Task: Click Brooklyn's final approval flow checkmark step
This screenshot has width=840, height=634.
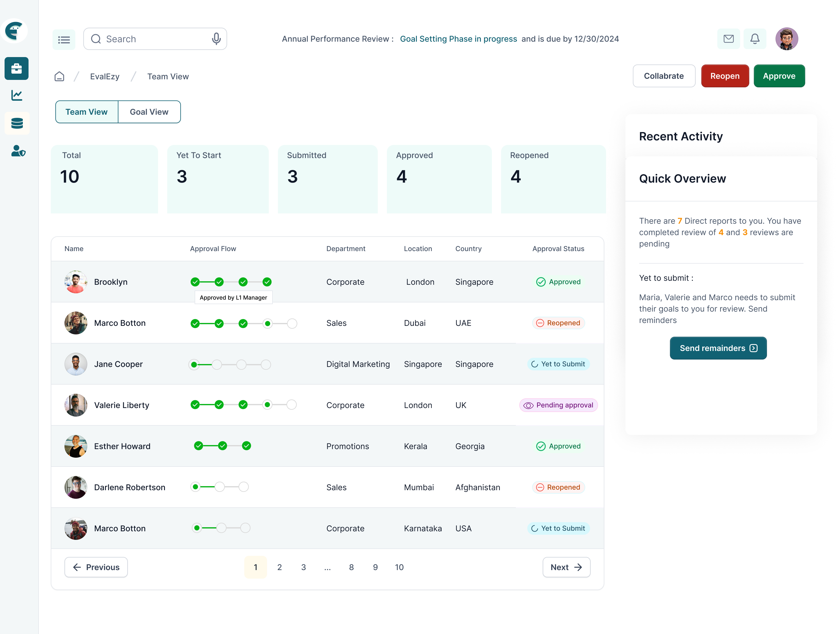Action: tap(267, 282)
